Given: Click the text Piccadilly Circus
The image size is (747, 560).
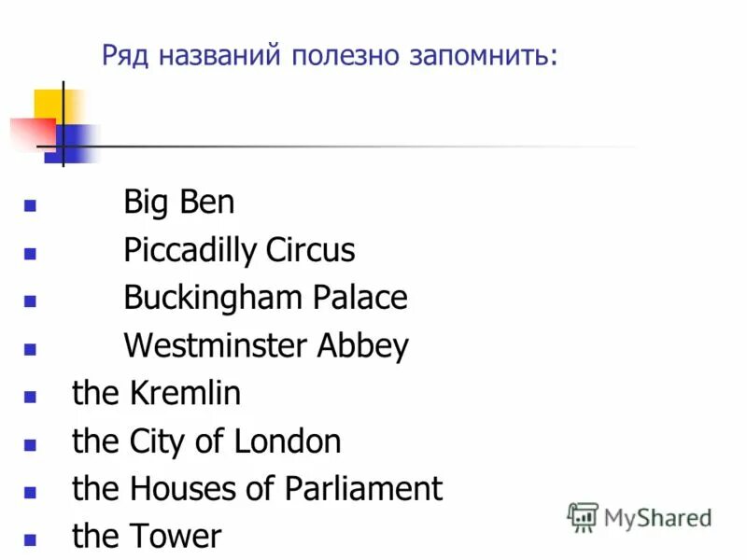Looking at the screenshot, I should click(240, 250).
